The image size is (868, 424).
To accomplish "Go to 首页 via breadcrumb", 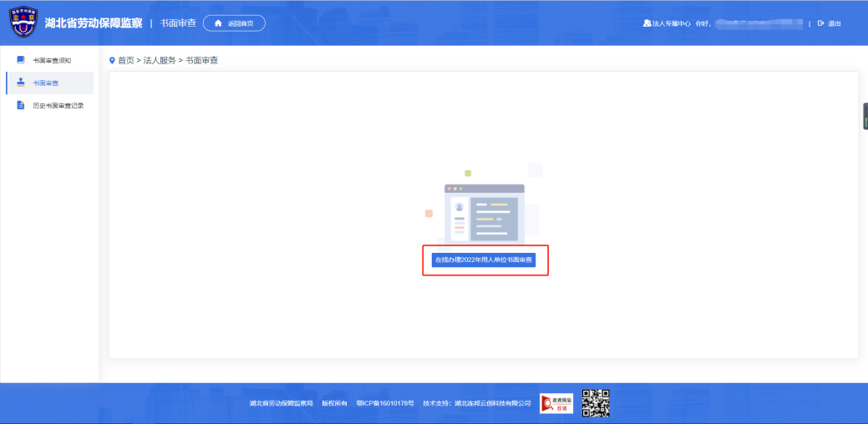I will click(125, 61).
